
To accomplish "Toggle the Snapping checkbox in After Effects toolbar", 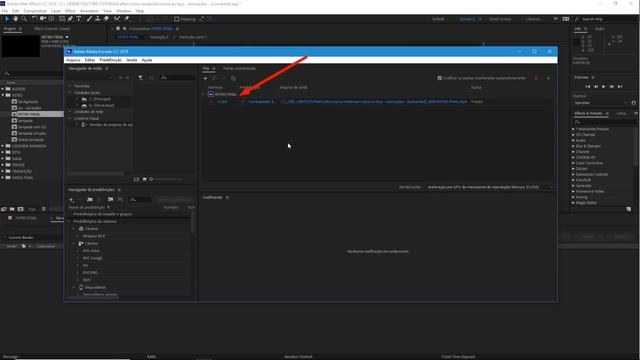I will tap(176, 19).
